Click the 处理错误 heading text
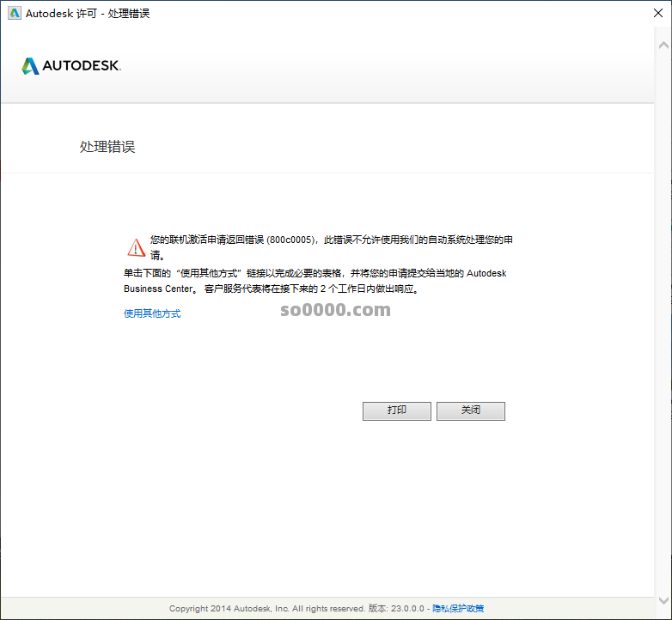672x620 pixels. 107,147
